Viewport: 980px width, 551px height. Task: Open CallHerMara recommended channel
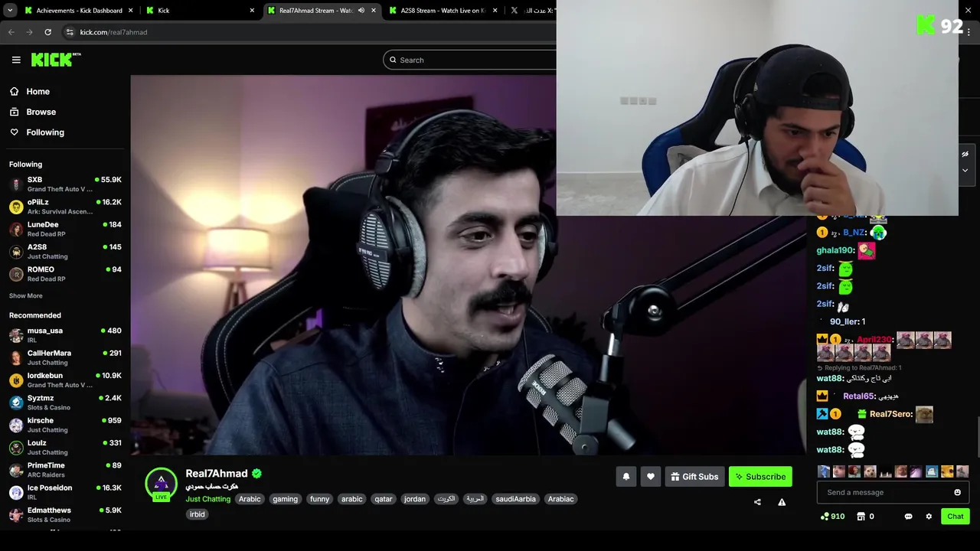(65, 357)
